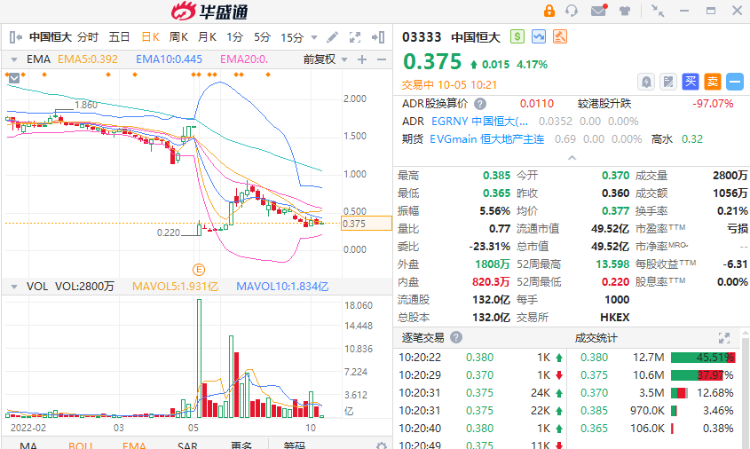Open chart indicator settings gear

tap(381, 446)
